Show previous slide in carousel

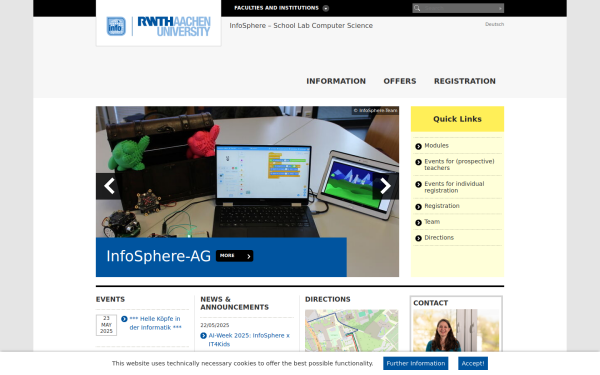point(109,186)
